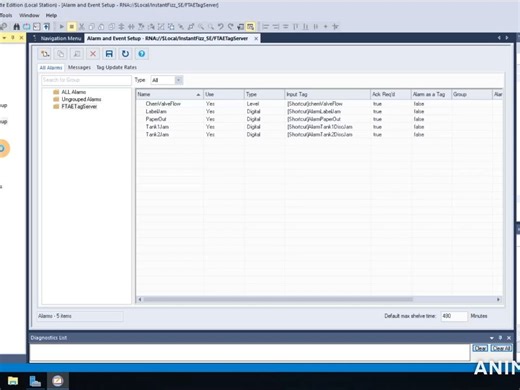Image resolution: width=520 pixels, height=390 pixels.
Task: Select the All Alarms tab
Action: (51, 68)
